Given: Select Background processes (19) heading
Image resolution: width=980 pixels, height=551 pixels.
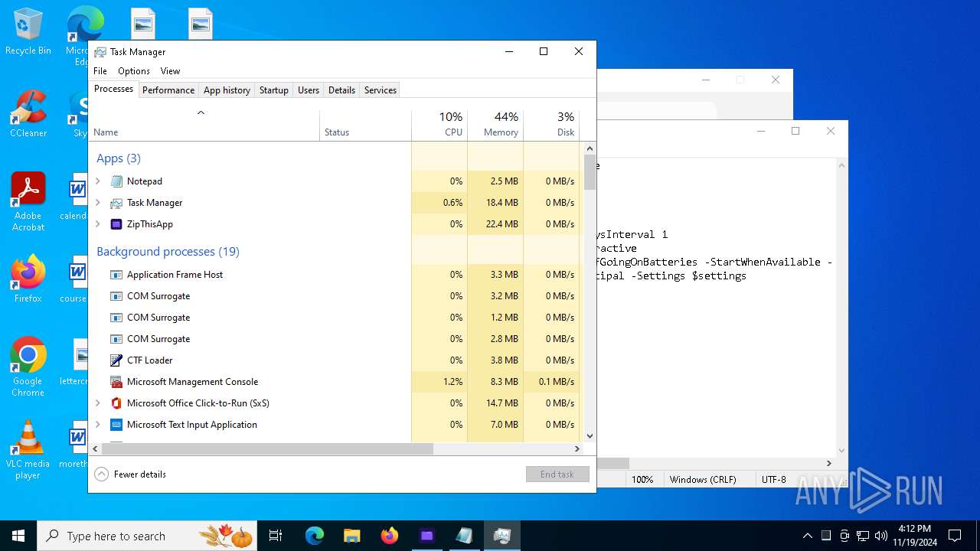Looking at the screenshot, I should click(x=168, y=252).
